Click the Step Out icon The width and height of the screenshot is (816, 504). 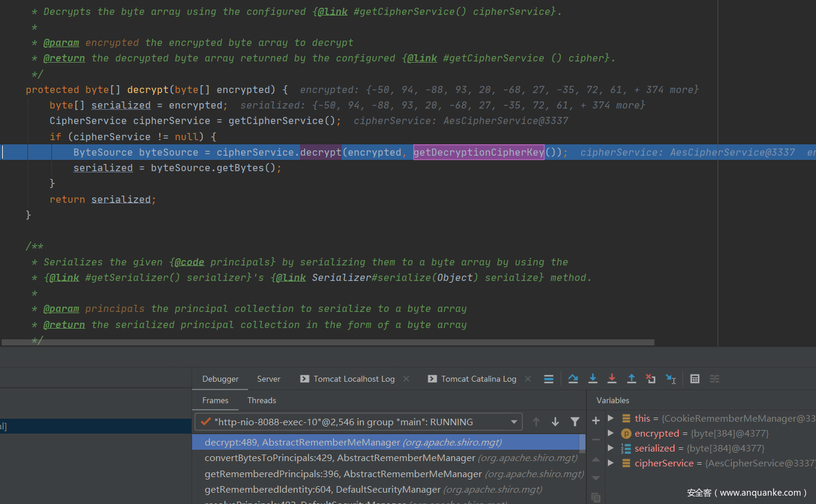point(632,379)
